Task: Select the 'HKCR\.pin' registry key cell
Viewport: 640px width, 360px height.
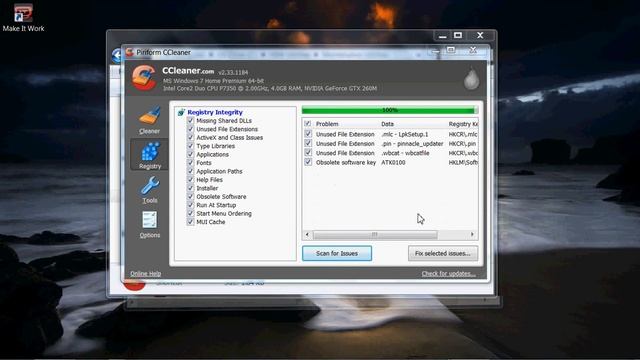Action: [462, 144]
